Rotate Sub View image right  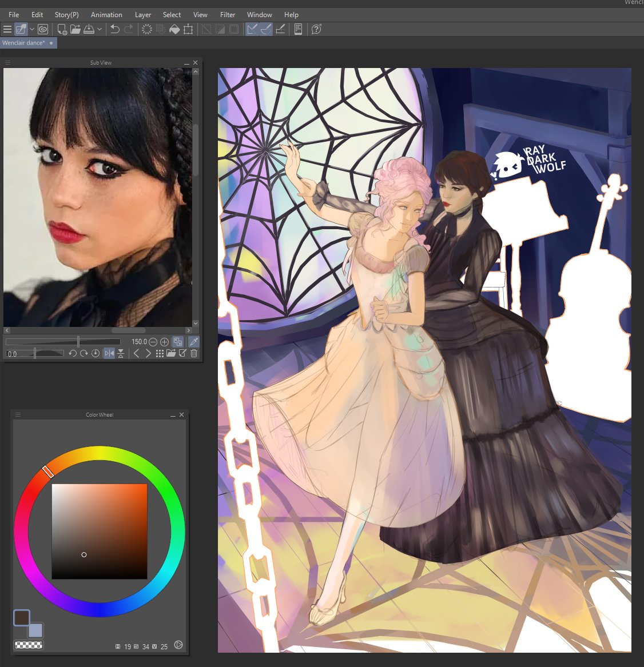pos(84,353)
